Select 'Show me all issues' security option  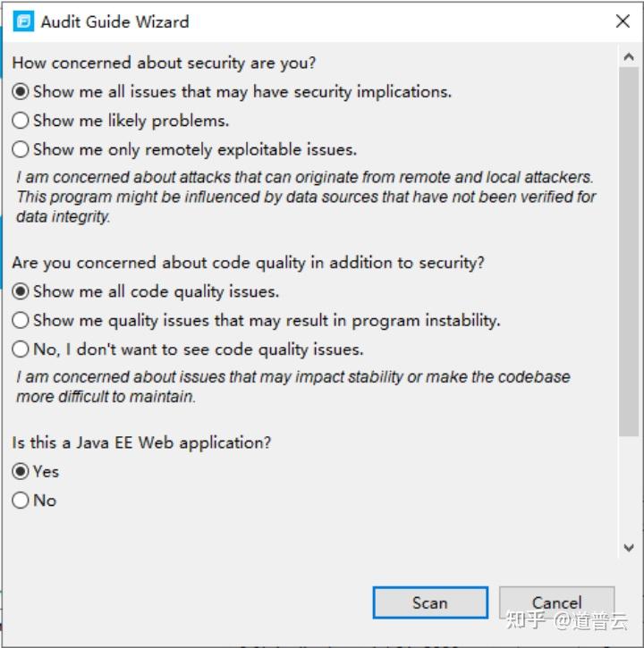click(x=21, y=91)
